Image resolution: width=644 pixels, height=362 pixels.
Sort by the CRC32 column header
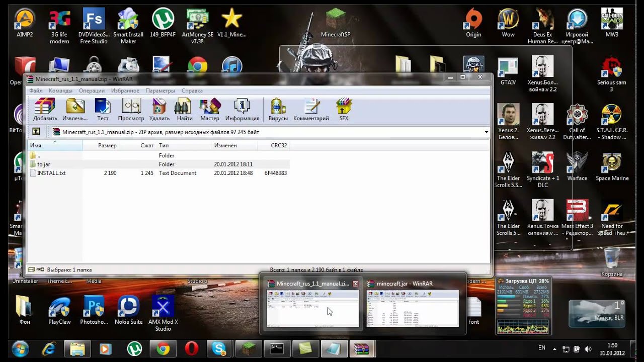point(273,145)
